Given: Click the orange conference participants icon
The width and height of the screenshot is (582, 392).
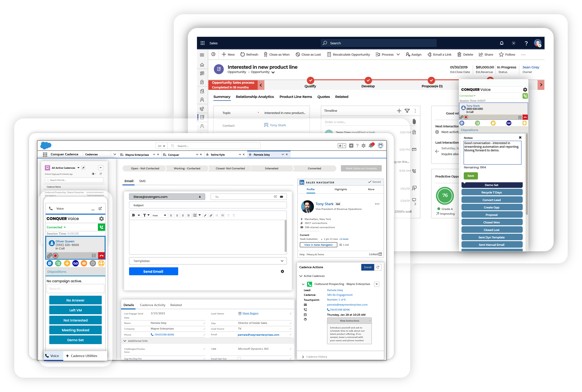Looking at the screenshot, I should pos(84,263).
